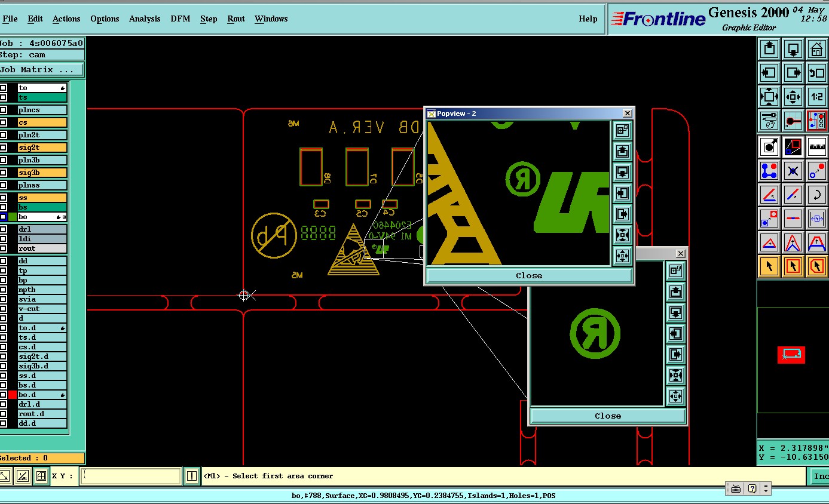Click the red and blue squares area icon

[x=793, y=146]
